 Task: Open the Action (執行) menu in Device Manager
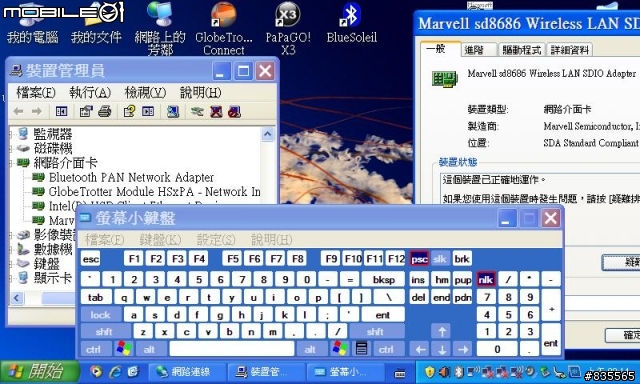click(90, 93)
